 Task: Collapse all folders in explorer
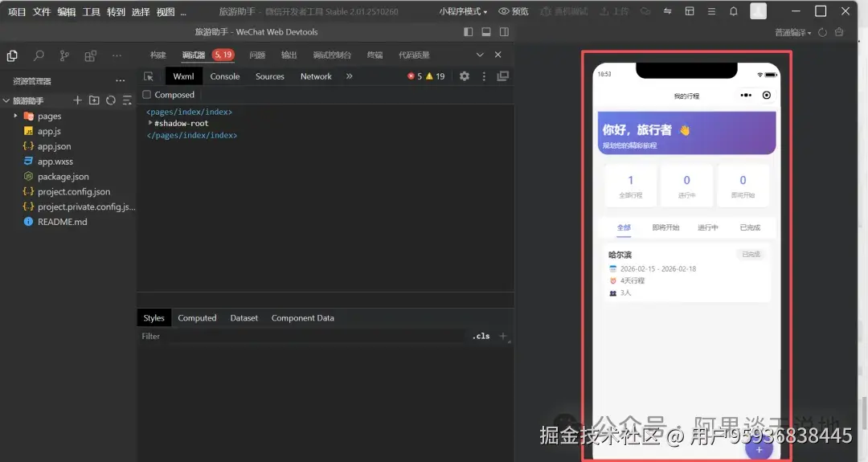coord(127,100)
